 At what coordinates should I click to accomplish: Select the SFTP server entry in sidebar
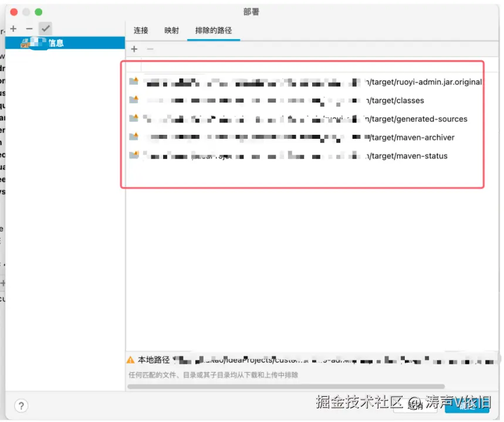tap(63, 42)
